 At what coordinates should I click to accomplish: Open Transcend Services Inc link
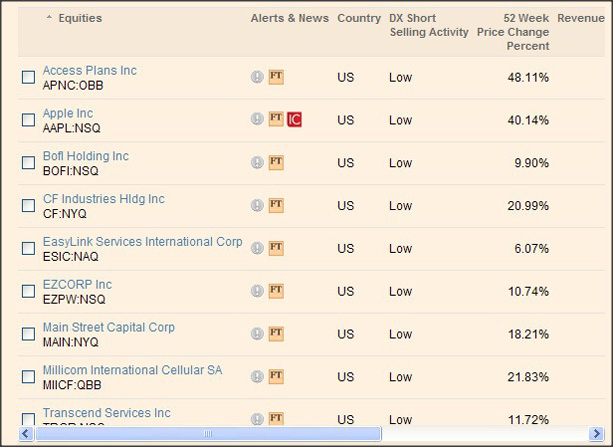click(107, 413)
